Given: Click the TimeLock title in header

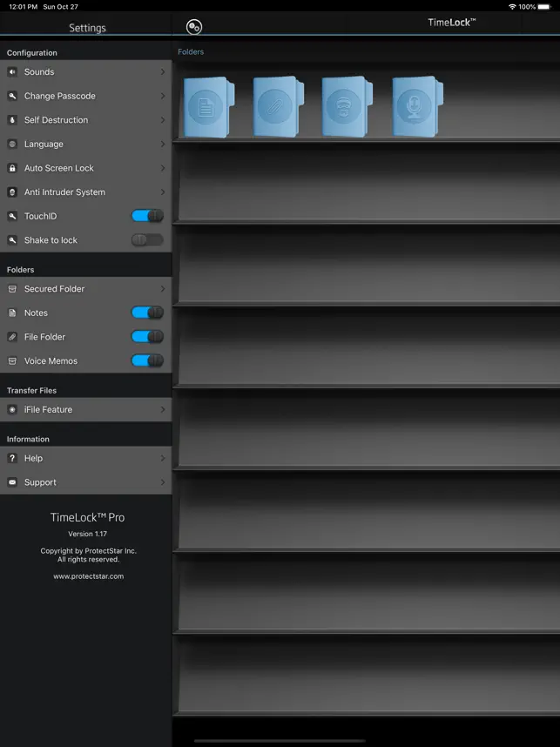Looking at the screenshot, I should pyautogui.click(x=451, y=23).
